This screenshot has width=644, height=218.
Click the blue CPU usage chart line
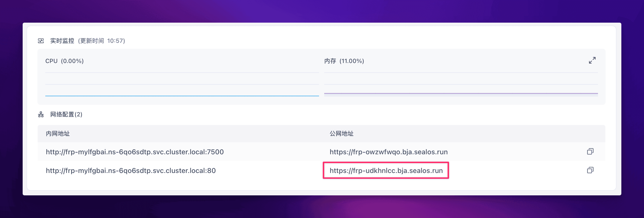[182, 96]
